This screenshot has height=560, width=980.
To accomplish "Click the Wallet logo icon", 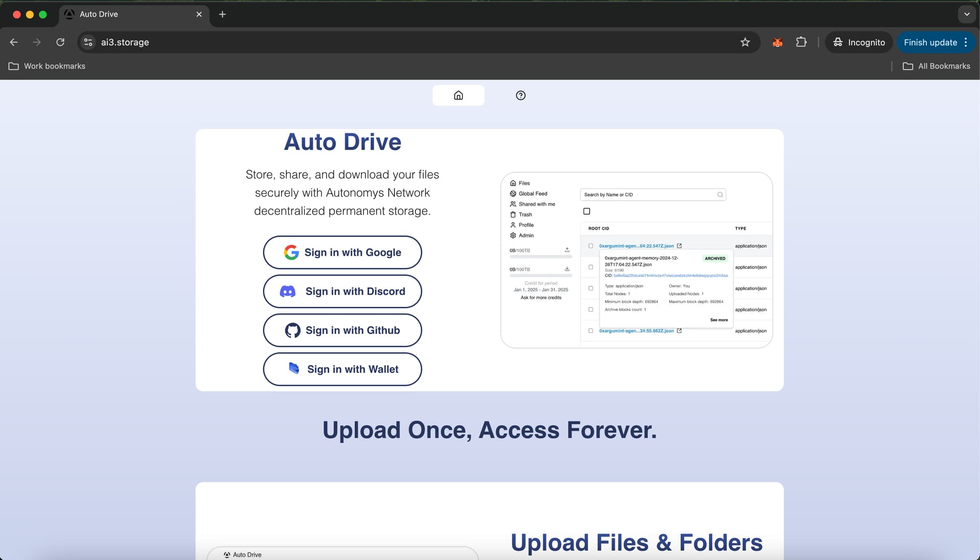I will [294, 368].
